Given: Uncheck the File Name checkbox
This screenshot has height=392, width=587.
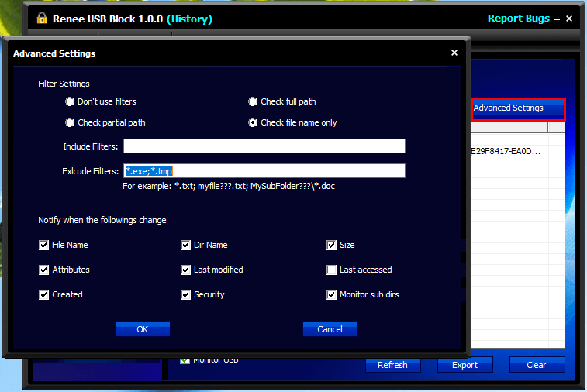Looking at the screenshot, I should pyautogui.click(x=44, y=245).
